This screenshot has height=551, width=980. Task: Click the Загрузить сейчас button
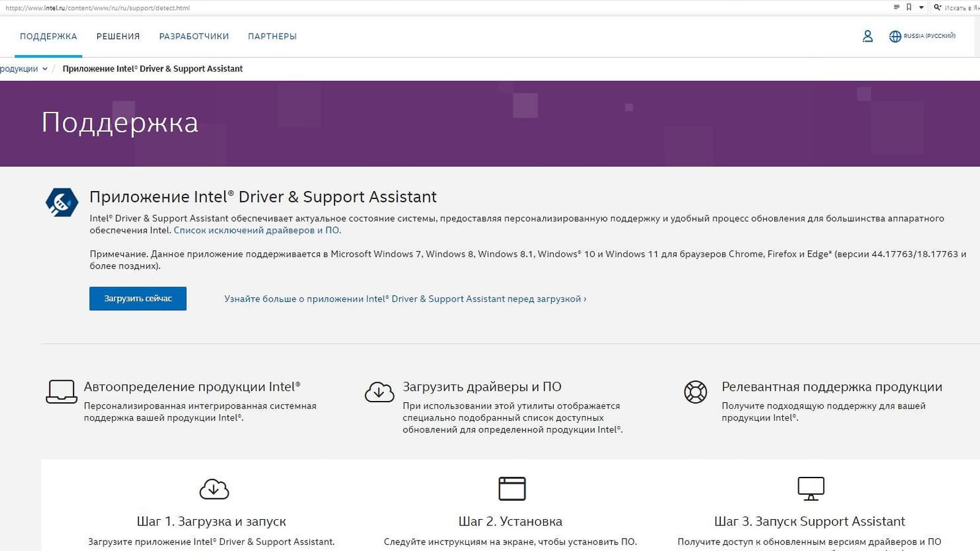[138, 299]
